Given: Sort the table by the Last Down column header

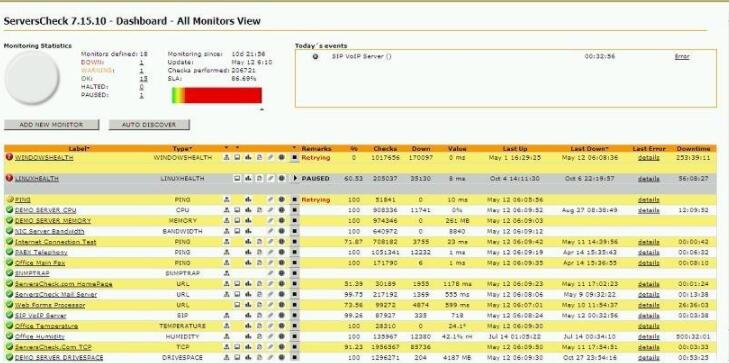Looking at the screenshot, I should tap(589, 149).
